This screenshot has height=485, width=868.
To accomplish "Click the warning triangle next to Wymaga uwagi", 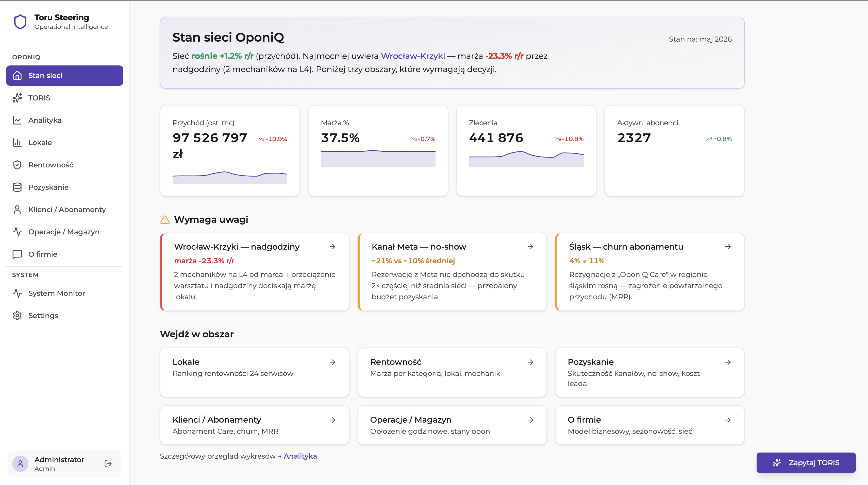I will click(x=165, y=220).
